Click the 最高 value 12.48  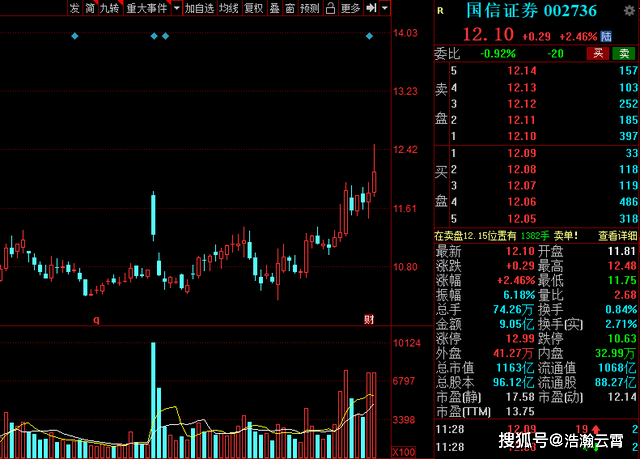pos(622,266)
